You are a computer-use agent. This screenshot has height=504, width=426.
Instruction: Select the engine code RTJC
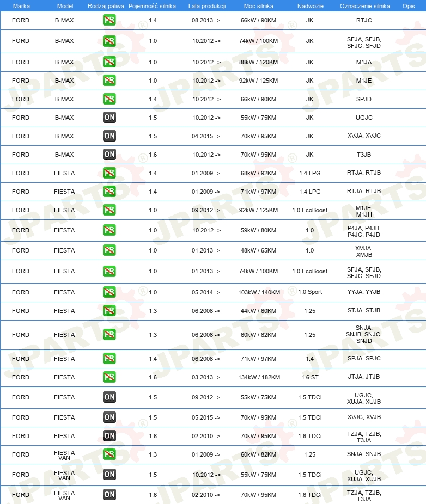[x=364, y=20]
